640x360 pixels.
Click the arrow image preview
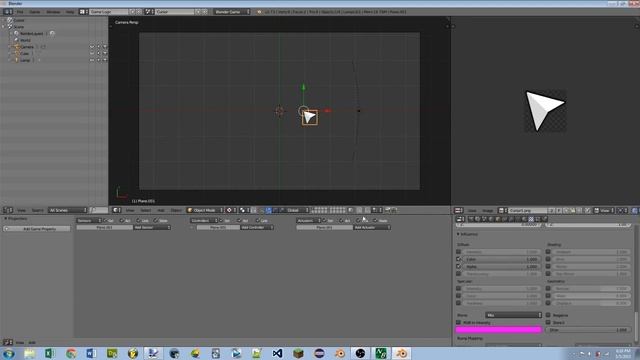point(545,111)
